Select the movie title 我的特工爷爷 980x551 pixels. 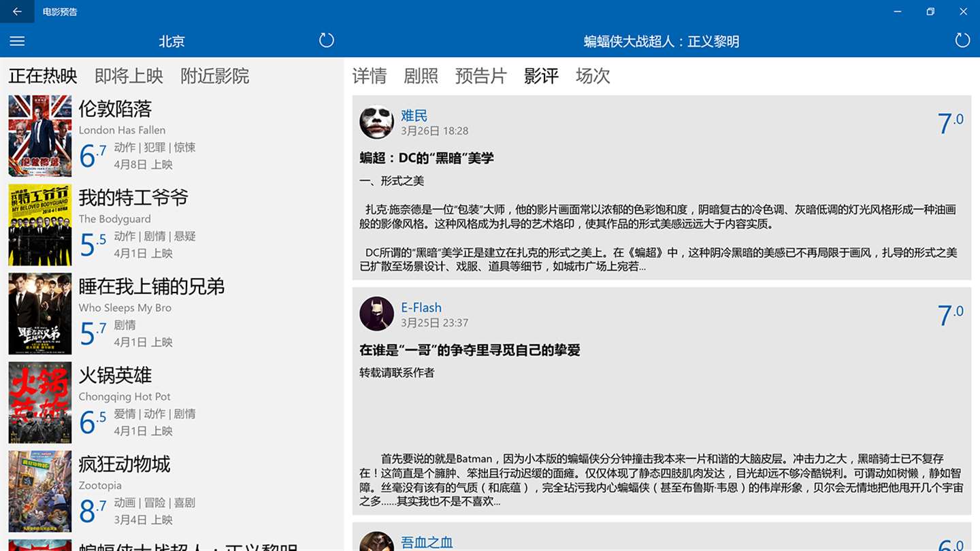(133, 197)
